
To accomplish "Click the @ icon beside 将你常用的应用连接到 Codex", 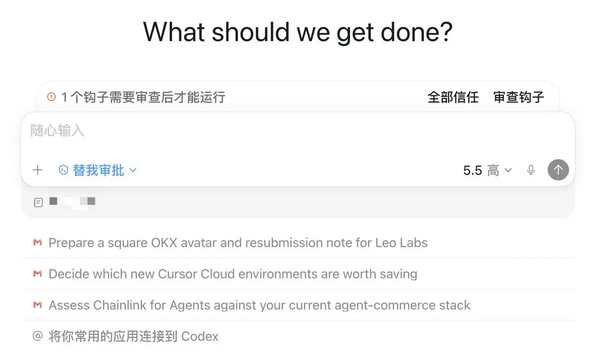I will [x=38, y=336].
